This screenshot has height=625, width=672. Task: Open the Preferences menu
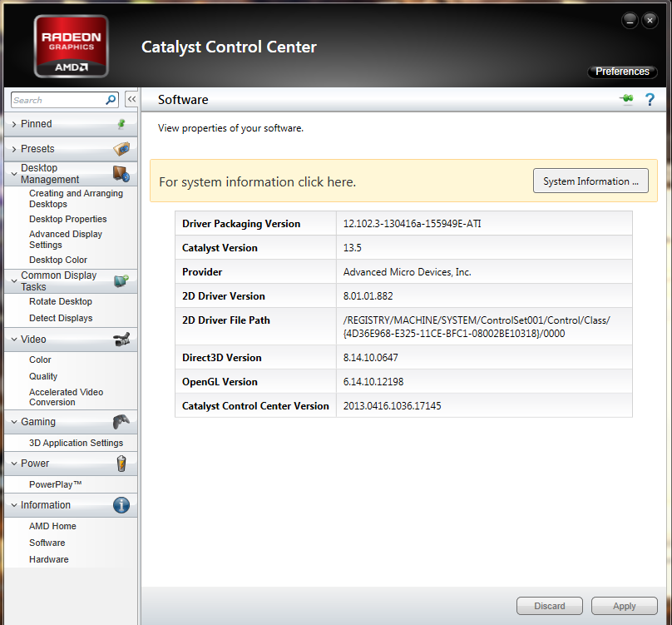point(622,72)
